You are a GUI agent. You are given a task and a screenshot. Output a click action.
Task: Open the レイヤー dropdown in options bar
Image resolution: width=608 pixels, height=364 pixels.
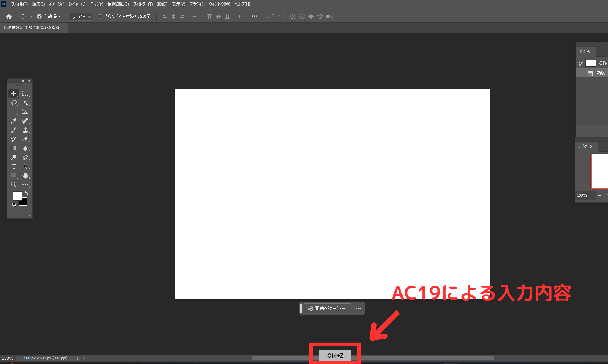[80, 16]
